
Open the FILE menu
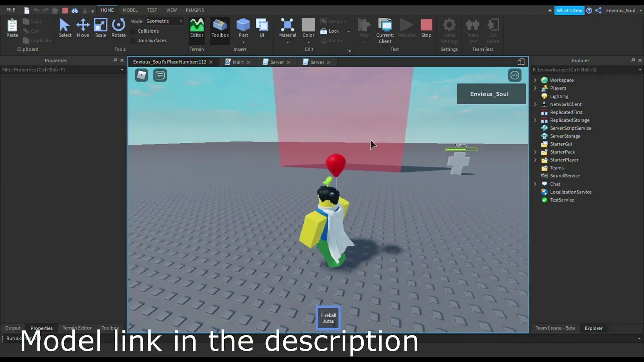click(11, 10)
